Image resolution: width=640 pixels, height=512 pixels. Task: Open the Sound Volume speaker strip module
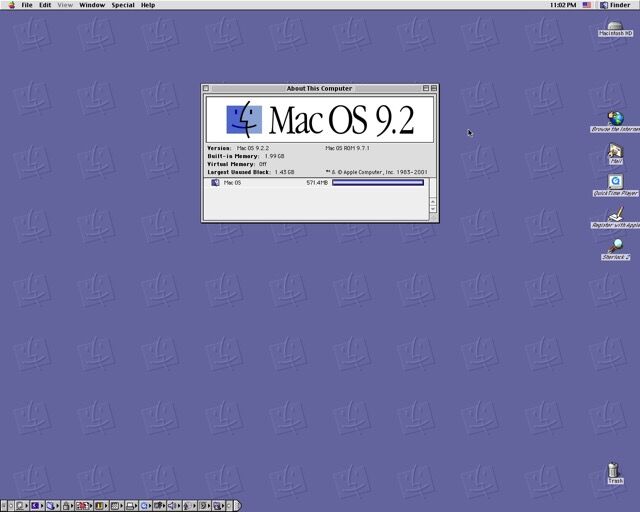174,506
